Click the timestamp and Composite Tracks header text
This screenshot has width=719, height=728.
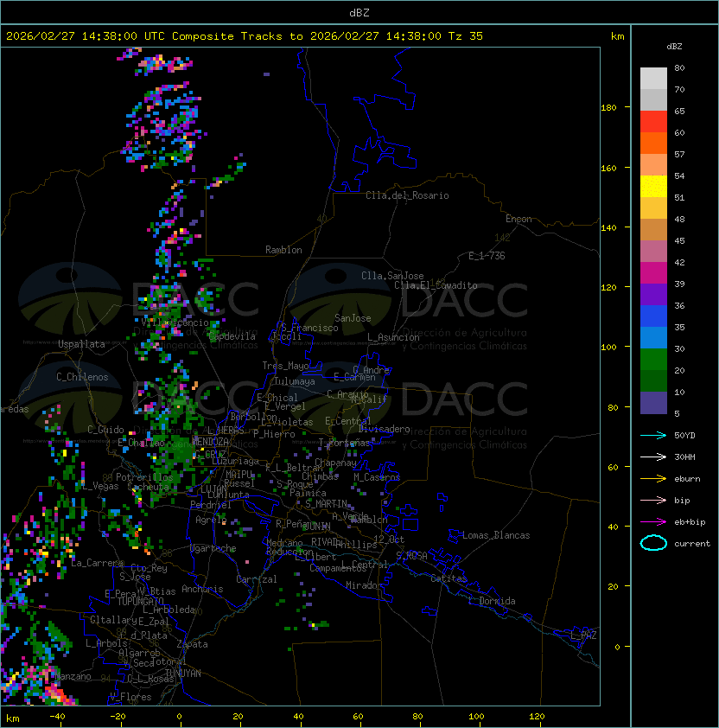(245, 36)
